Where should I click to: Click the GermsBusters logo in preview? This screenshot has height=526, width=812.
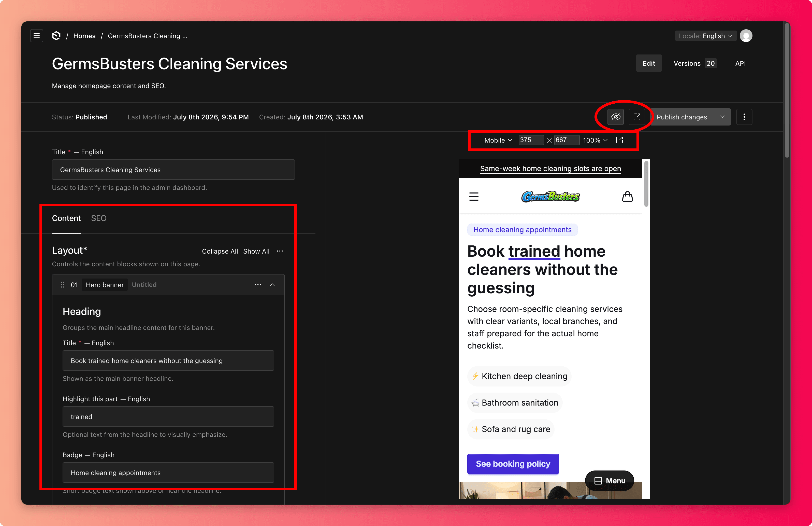(550, 196)
